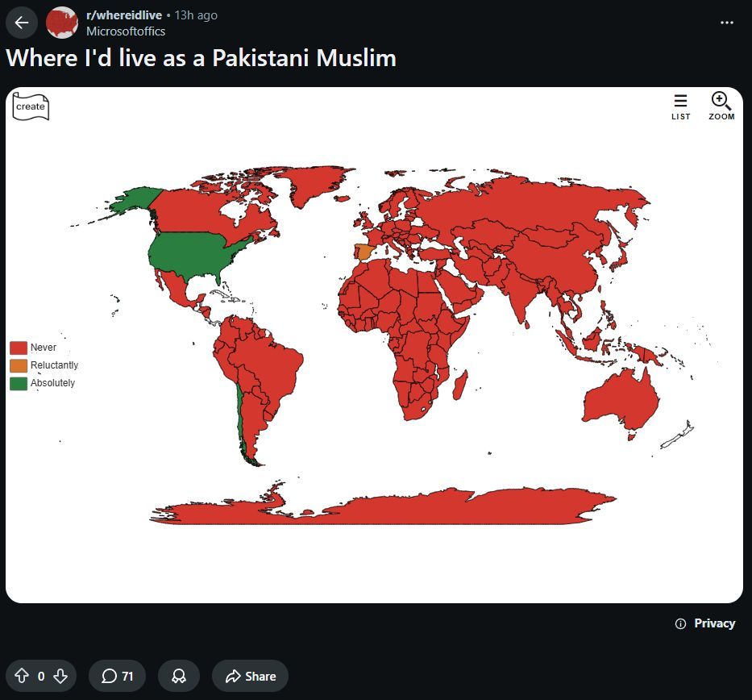Click the Privacy info circle icon
Image resolution: width=752 pixels, height=700 pixels.
coord(680,623)
